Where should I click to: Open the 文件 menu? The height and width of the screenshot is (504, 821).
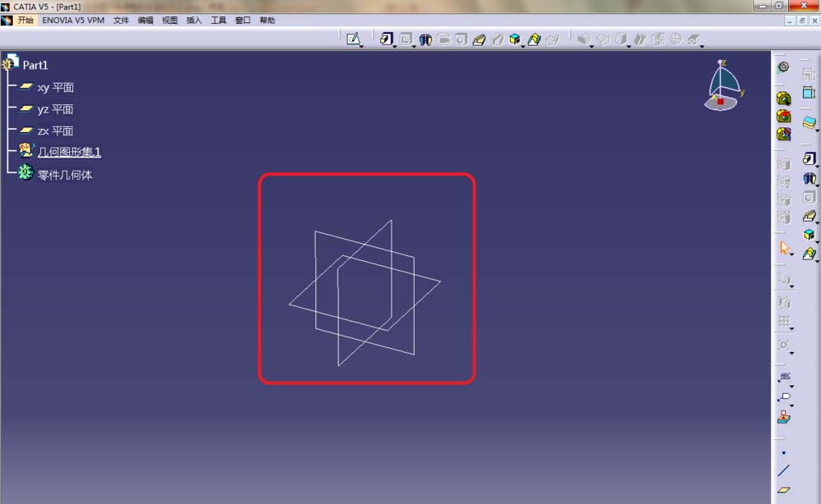coord(121,21)
